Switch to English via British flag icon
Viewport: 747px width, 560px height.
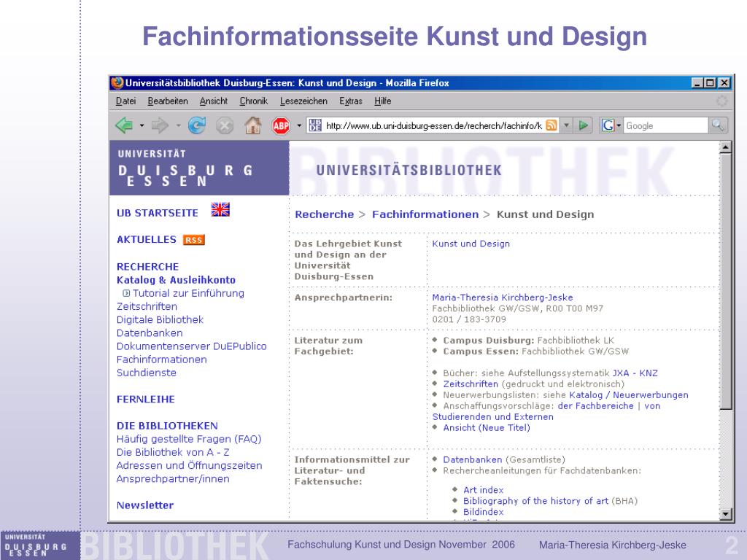tap(220, 209)
